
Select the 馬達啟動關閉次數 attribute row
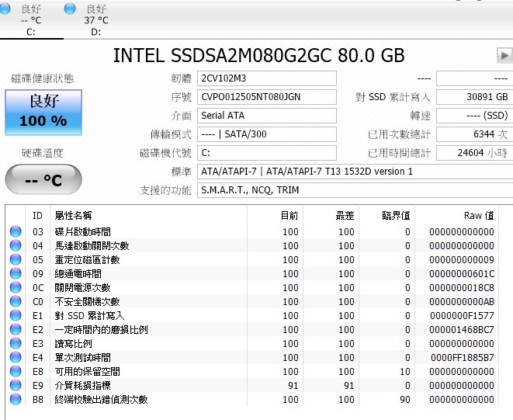click(x=252, y=246)
